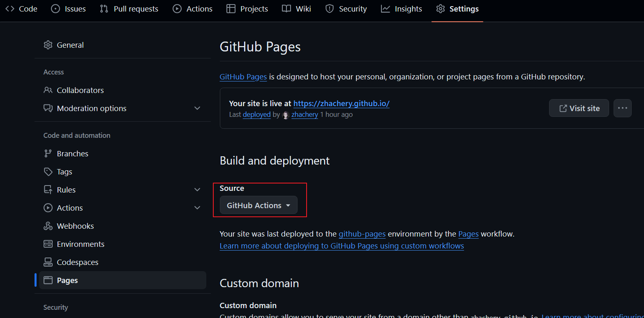Open the zhachery.github.io link
This screenshot has width=644, height=318.
341,103
